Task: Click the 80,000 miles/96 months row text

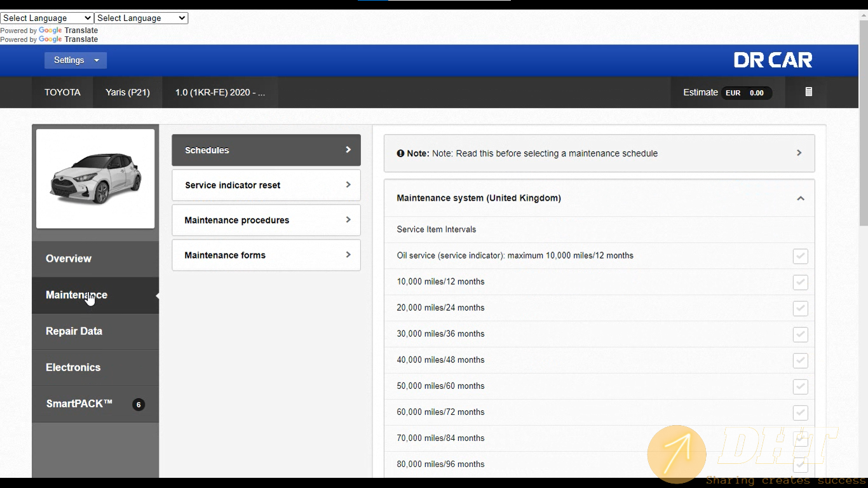Action: tap(441, 464)
